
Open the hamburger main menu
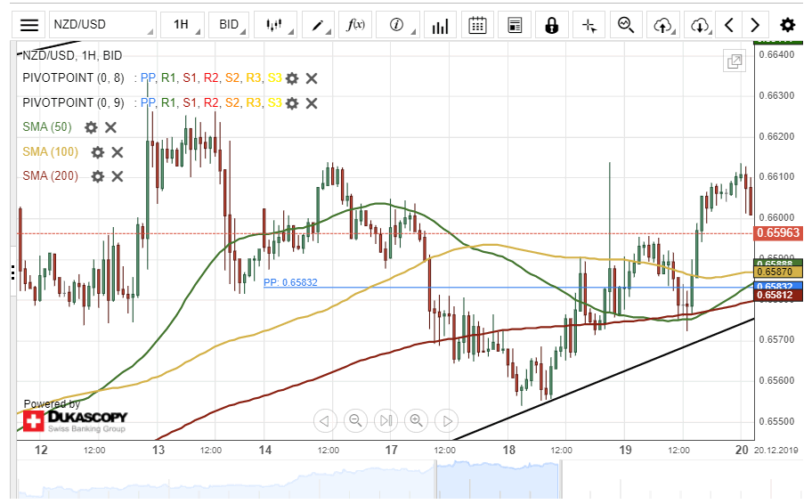coord(29,25)
